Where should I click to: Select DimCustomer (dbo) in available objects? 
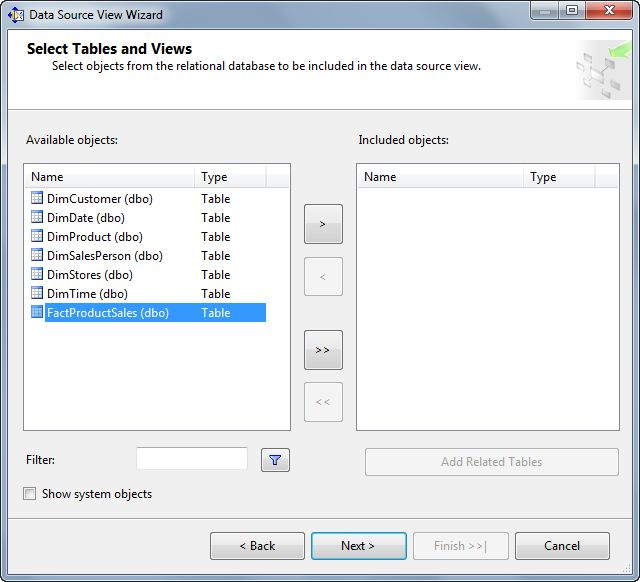149,198
